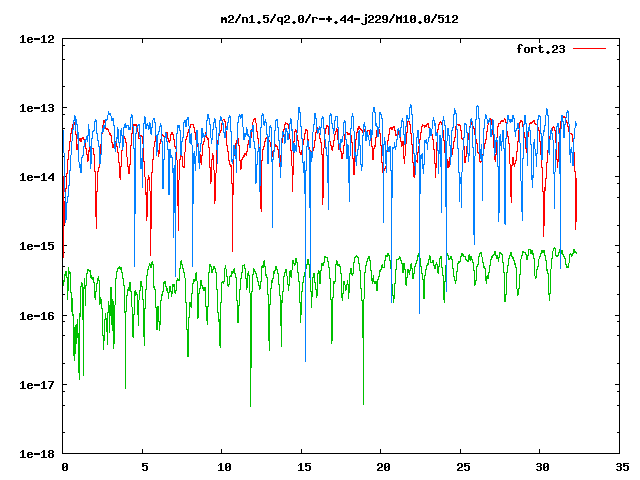The image size is (640, 480).
Task: Click the x-axis label 15
Action: [304, 467]
